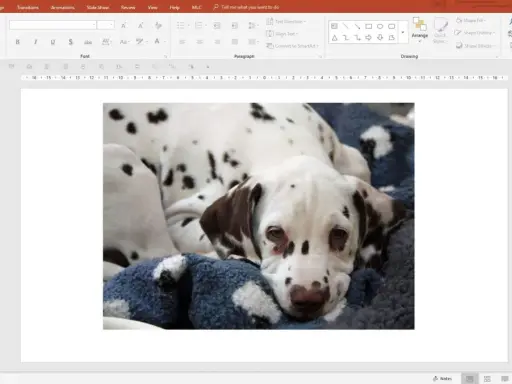Expand the shapes gallery
The image size is (512, 384).
[x=403, y=32]
